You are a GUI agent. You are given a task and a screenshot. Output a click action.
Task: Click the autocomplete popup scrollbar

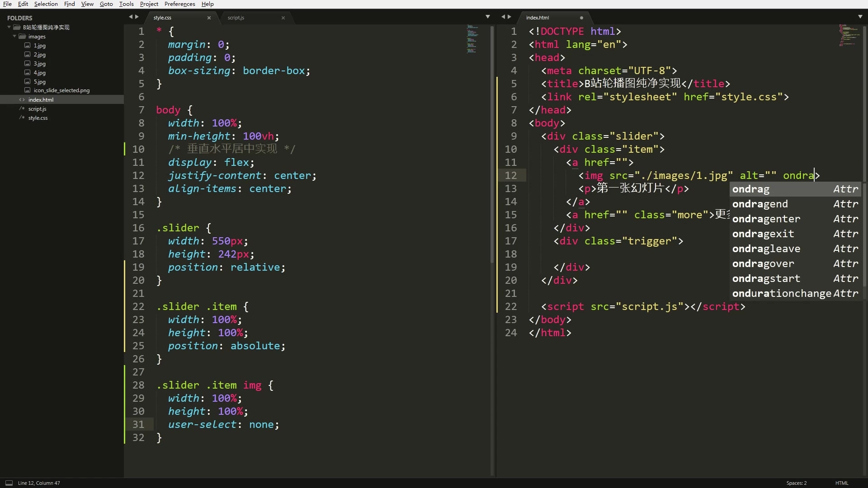click(864, 235)
